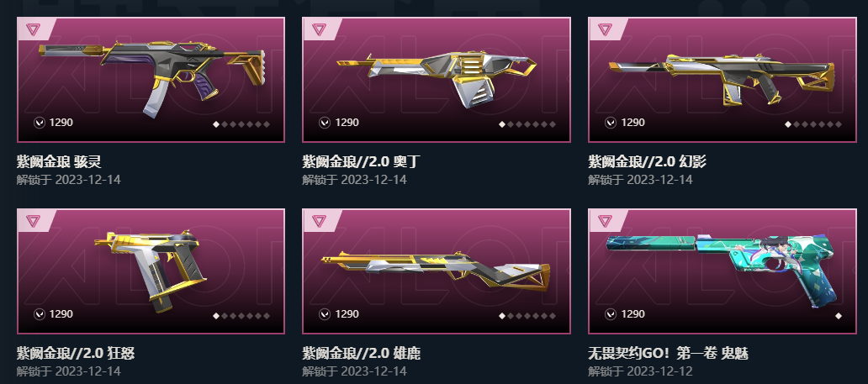Click tier badge icon on 骇灵 card

click(33, 29)
